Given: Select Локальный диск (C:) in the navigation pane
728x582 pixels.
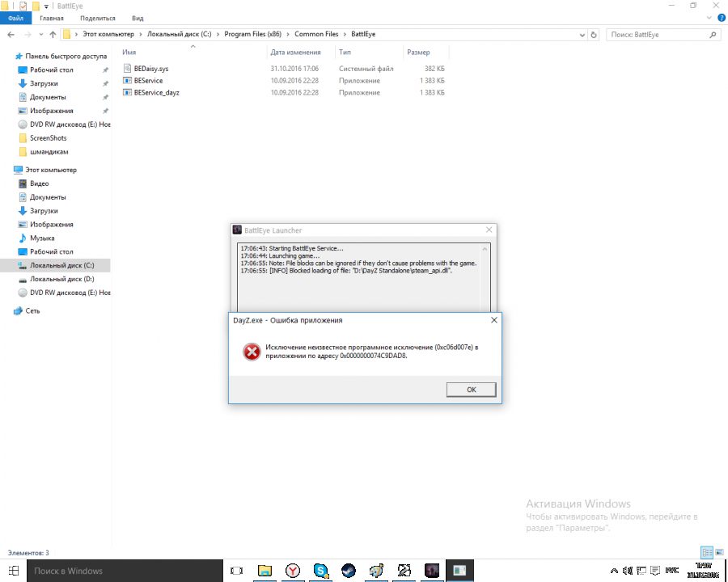Looking at the screenshot, I should 61,265.
